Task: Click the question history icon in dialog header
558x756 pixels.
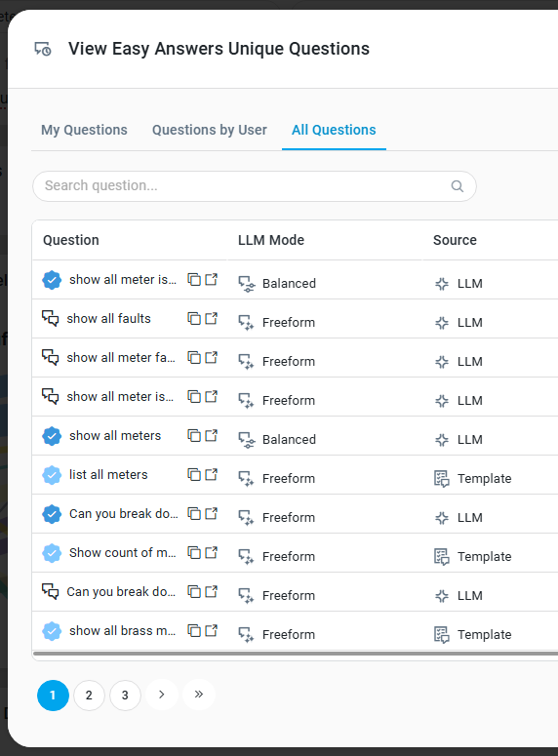Action: [43, 49]
